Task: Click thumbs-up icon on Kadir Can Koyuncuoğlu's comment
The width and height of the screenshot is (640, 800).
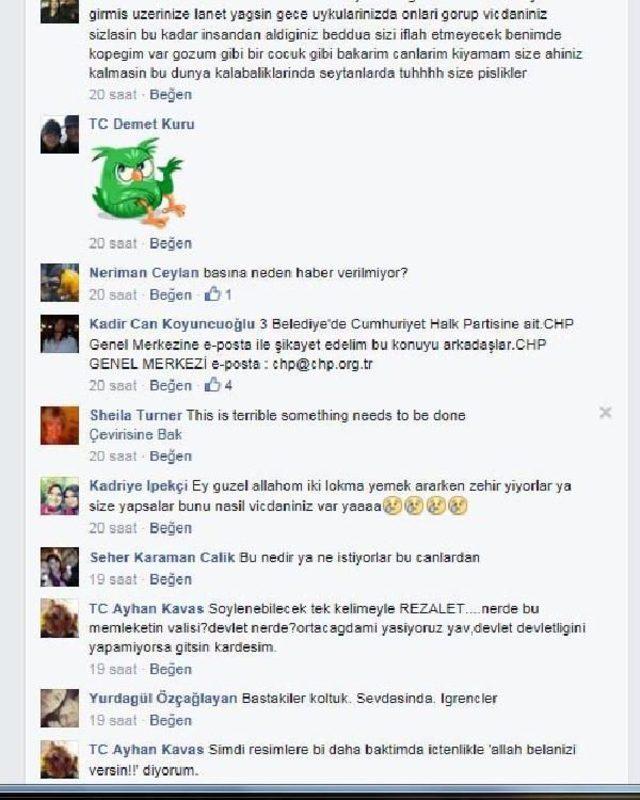Action: 212,385
